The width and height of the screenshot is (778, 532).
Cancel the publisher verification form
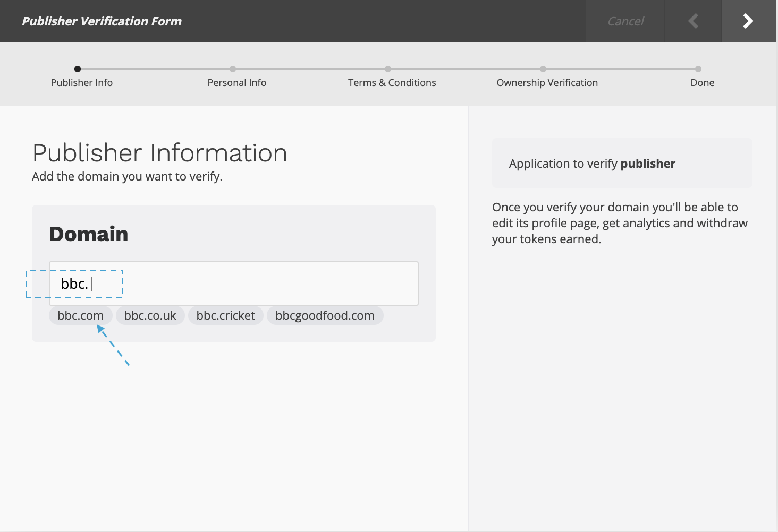point(625,21)
